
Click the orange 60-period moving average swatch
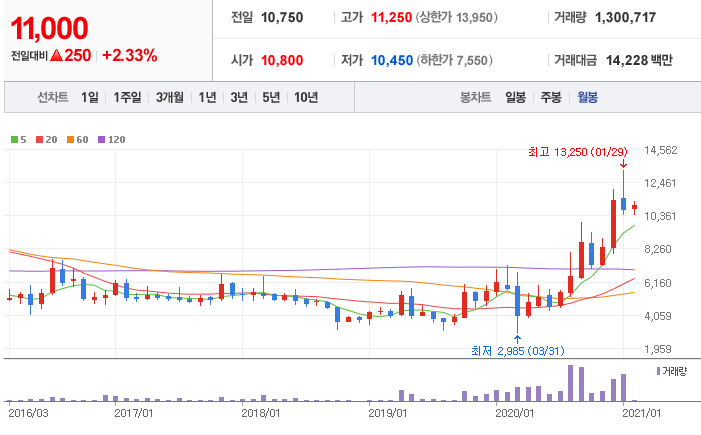(70, 139)
